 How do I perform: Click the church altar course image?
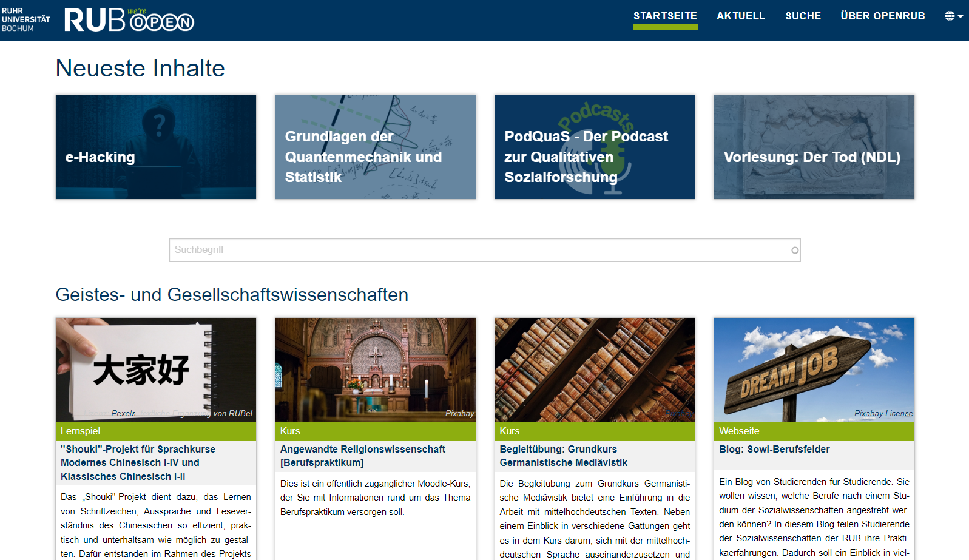pos(376,369)
